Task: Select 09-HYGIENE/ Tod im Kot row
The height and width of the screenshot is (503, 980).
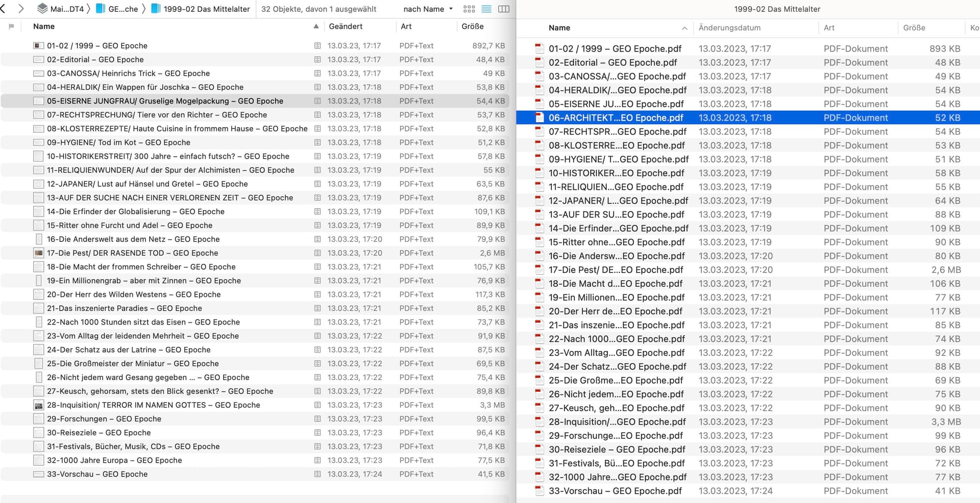Action: coord(255,142)
